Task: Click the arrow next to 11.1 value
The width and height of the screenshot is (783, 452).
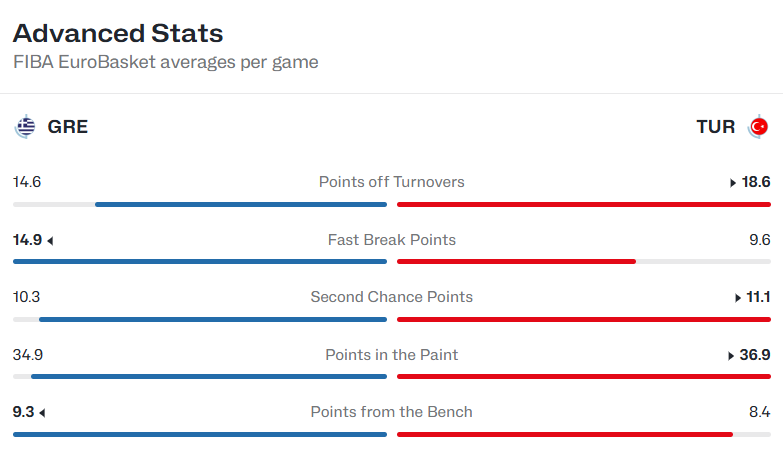Action: pos(738,298)
